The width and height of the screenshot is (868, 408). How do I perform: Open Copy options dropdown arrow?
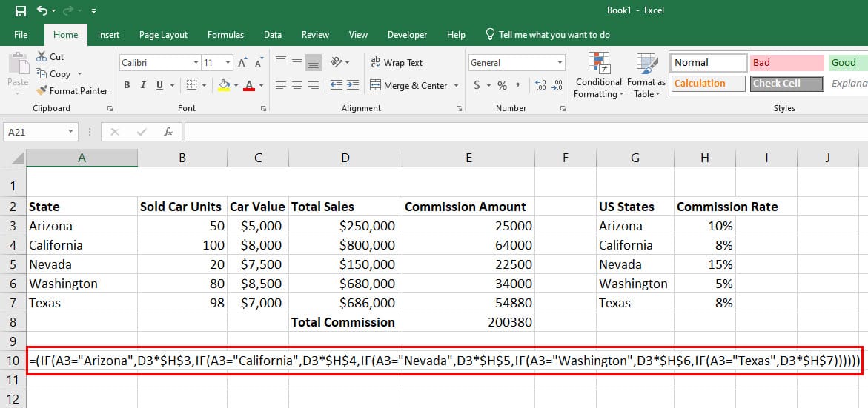pos(80,73)
